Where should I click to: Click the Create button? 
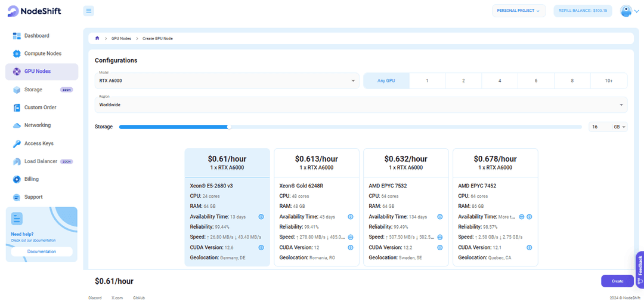pyautogui.click(x=617, y=281)
